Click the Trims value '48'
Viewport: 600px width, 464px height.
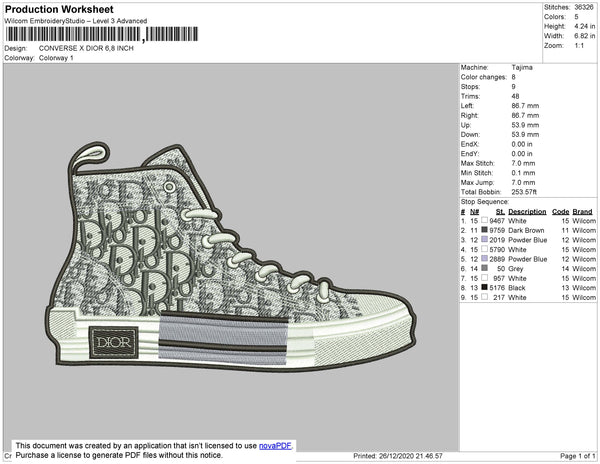[x=515, y=96]
